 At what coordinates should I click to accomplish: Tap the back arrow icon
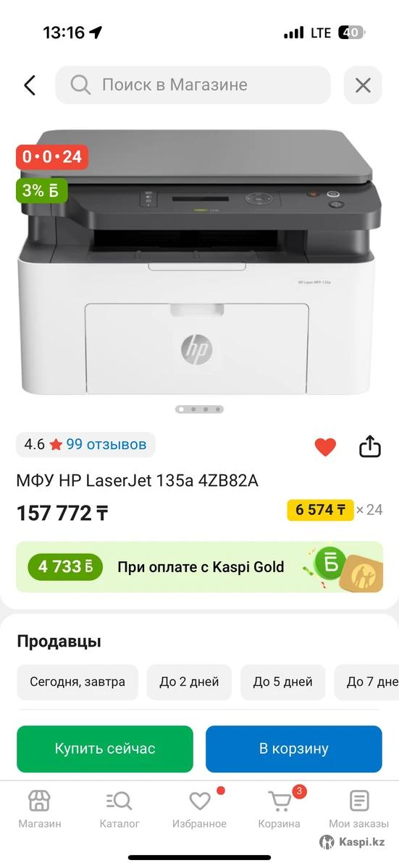(x=30, y=85)
